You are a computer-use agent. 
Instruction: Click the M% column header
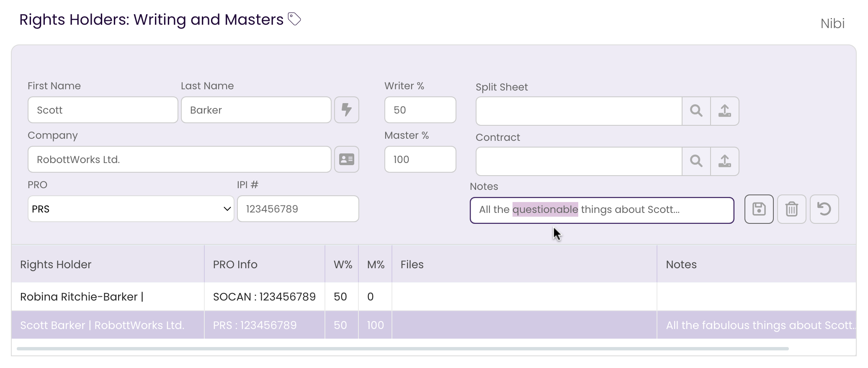375,264
